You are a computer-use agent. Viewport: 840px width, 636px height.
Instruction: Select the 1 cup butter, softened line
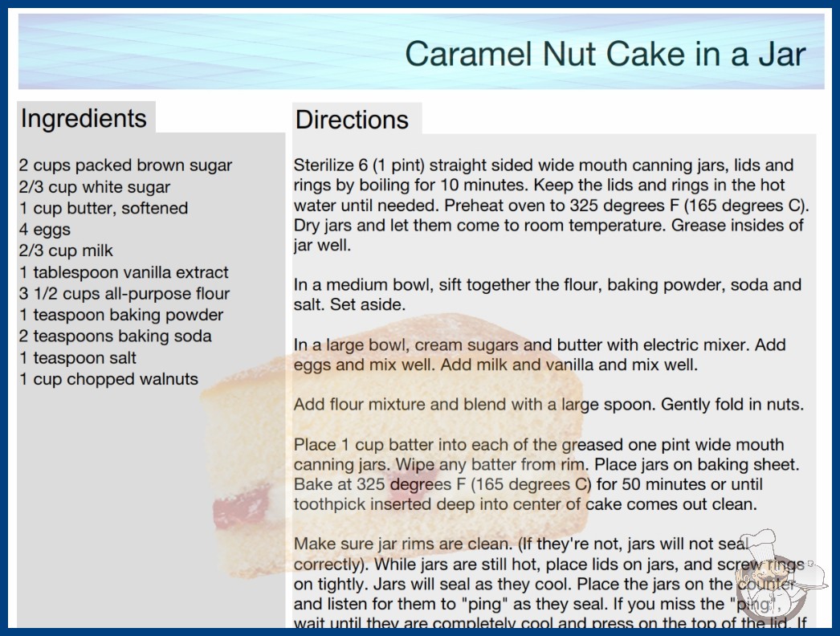104,208
